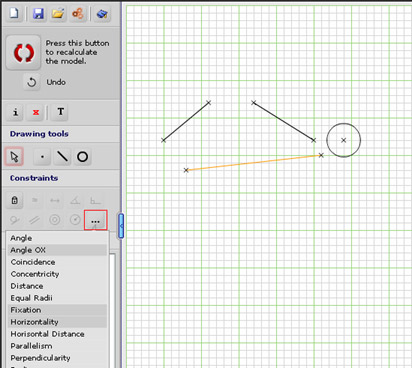Click the distance double-arrow constraint icon

(x=55, y=200)
